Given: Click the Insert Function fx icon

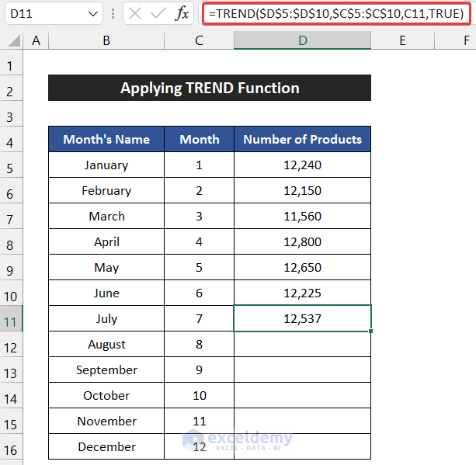Looking at the screenshot, I should 182,13.
